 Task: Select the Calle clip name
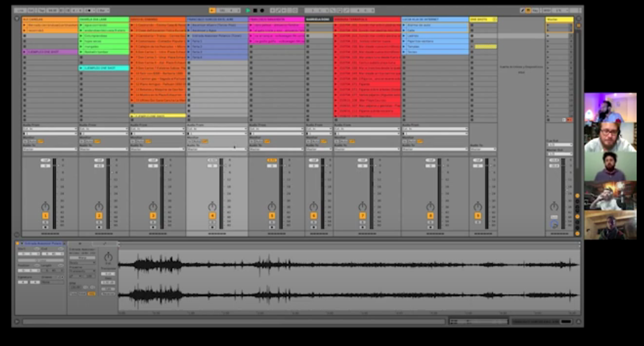click(x=411, y=31)
